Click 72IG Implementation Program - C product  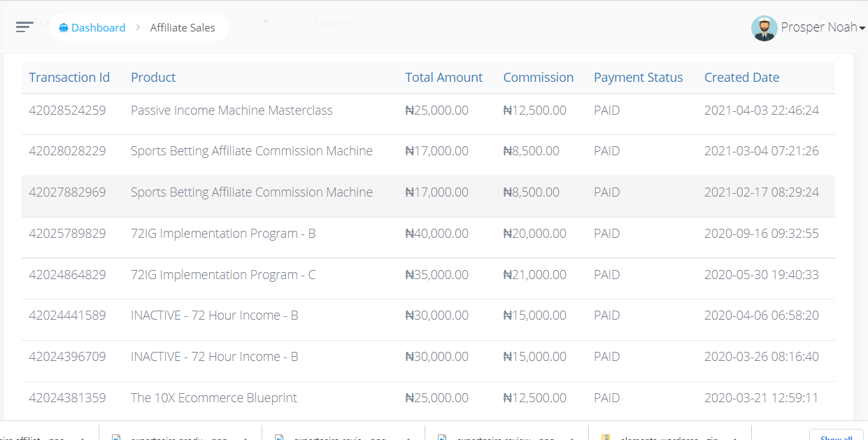[x=223, y=275]
